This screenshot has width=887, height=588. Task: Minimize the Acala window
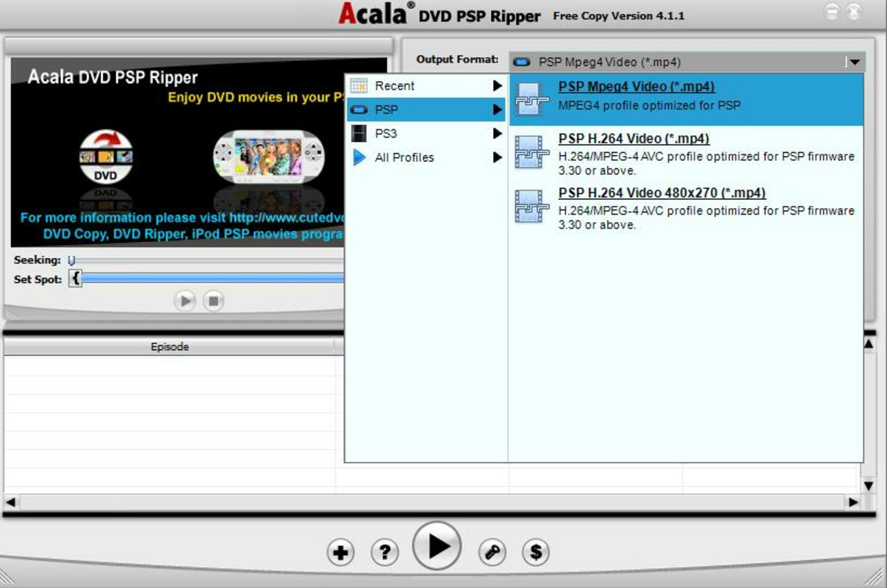(x=832, y=12)
